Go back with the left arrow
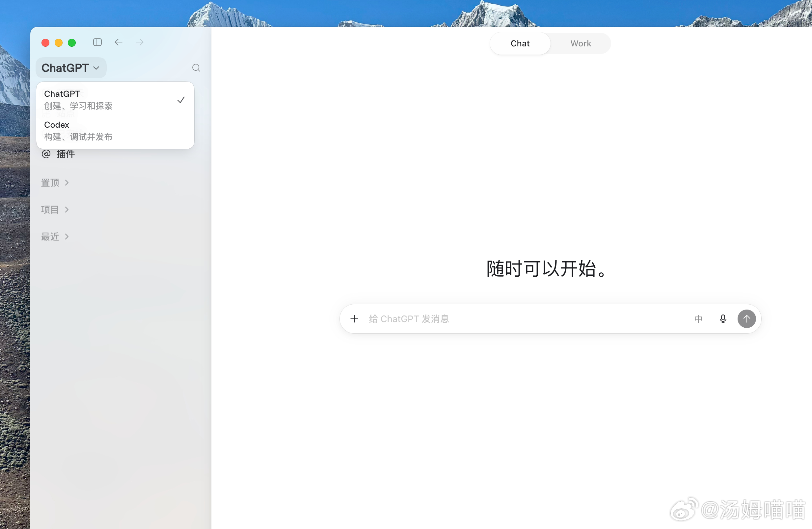The image size is (812, 529). tap(119, 42)
